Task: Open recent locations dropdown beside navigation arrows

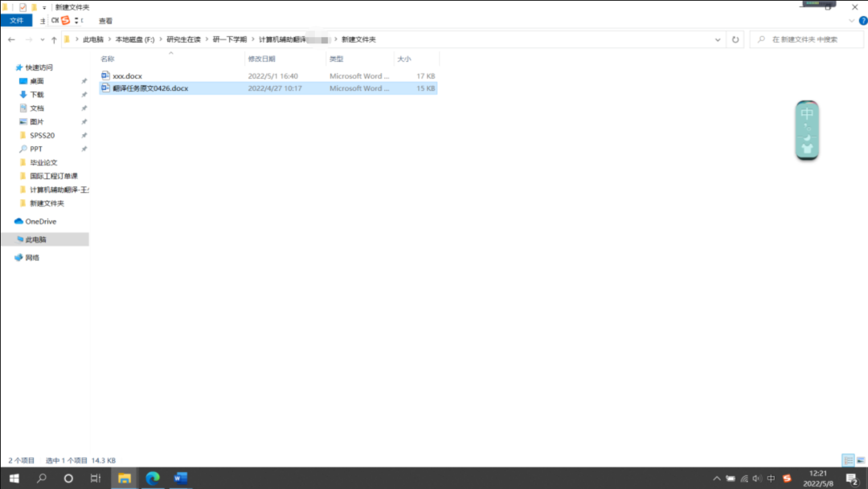Action: [43, 39]
